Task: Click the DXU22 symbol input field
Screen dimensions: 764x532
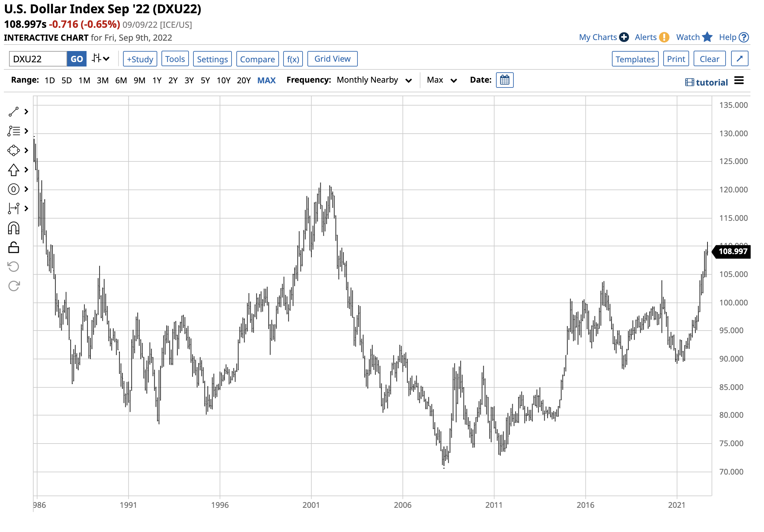Action: click(38, 59)
